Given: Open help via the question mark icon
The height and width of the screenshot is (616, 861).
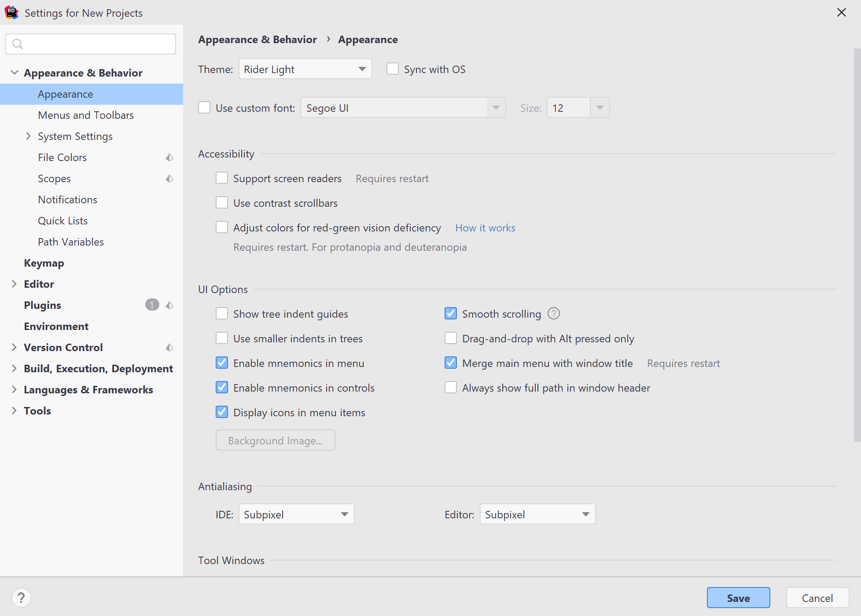Looking at the screenshot, I should 22,598.
